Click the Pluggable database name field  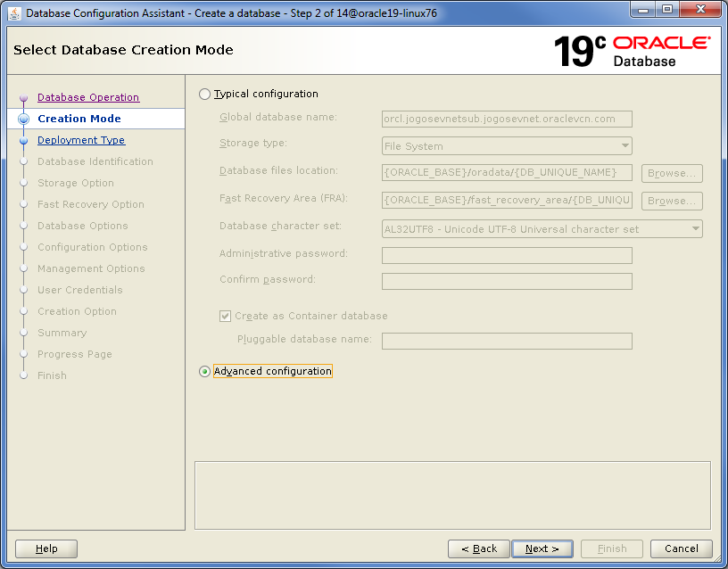click(506, 341)
